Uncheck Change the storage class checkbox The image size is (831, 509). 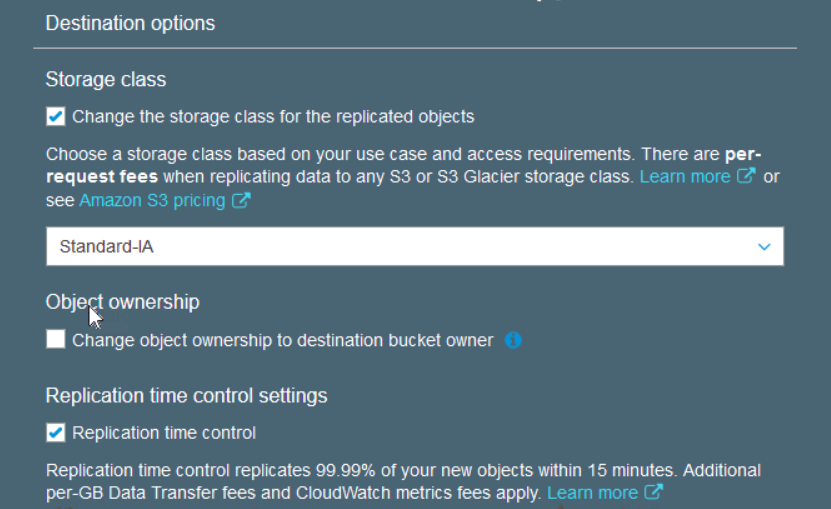[56, 116]
